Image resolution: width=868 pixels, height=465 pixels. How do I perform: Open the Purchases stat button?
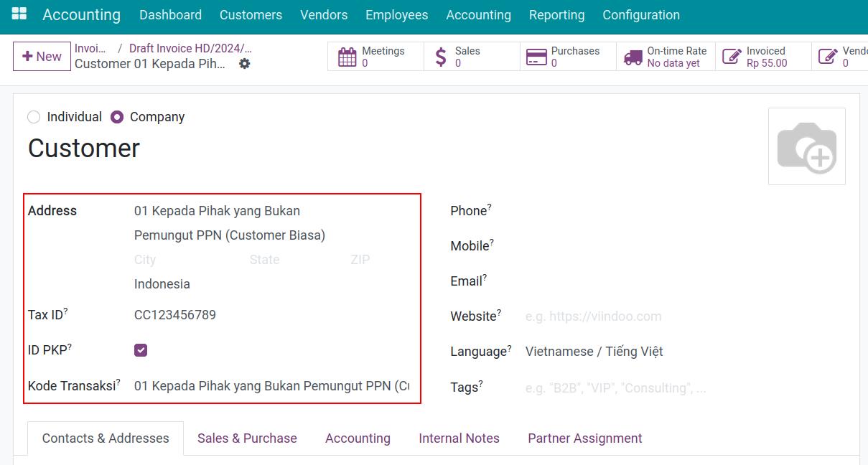click(569, 57)
